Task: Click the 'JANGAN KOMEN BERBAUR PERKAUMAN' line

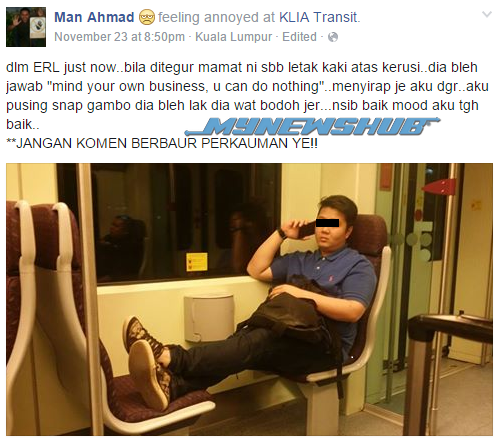Action: click(162, 143)
